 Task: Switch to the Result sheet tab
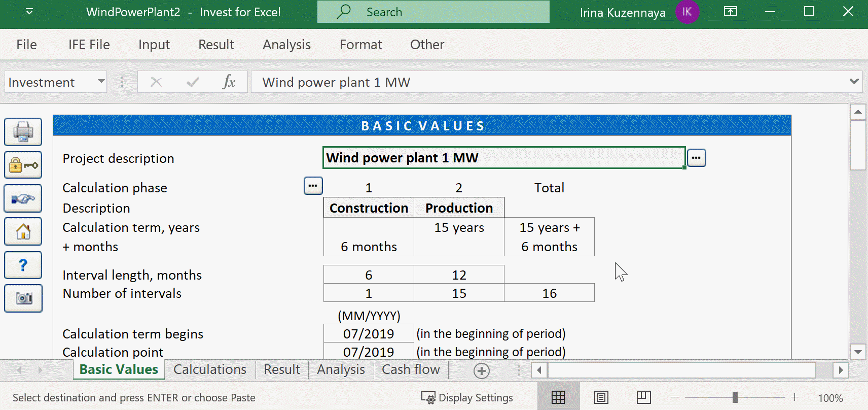click(x=282, y=369)
